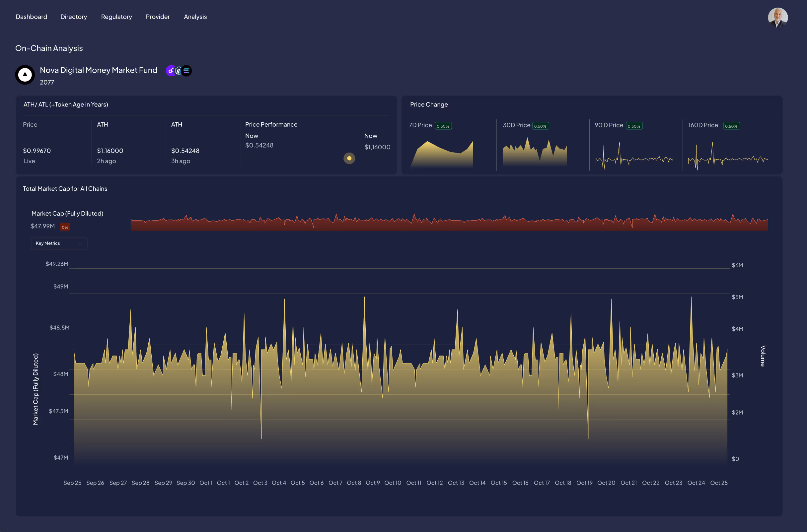Open the Key Metrics dropdown
Screen dimensions: 807x532
click(59, 243)
